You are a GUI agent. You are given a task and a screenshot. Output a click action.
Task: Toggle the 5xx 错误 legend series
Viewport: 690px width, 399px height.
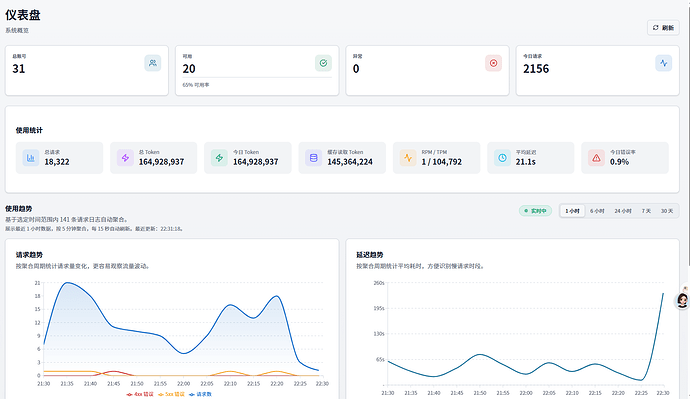pos(171,394)
